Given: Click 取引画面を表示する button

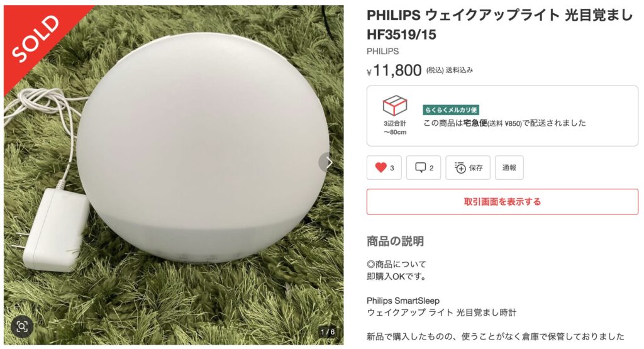Looking at the screenshot, I should pyautogui.click(x=502, y=202).
